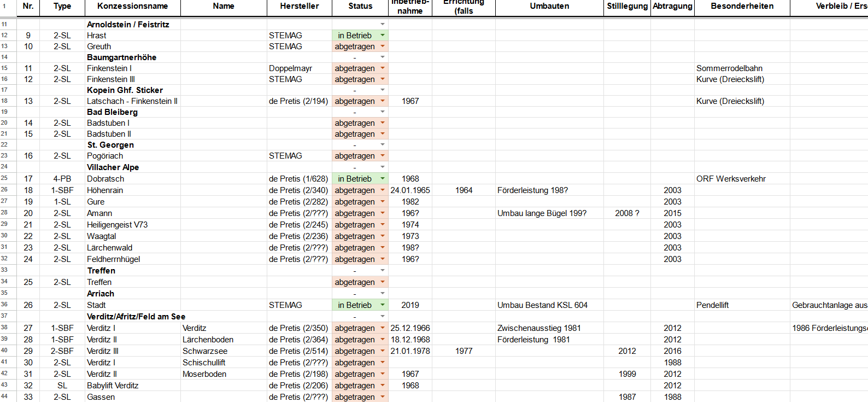Select the Hersteller column header cell
868x402 pixels.
tap(299, 7)
